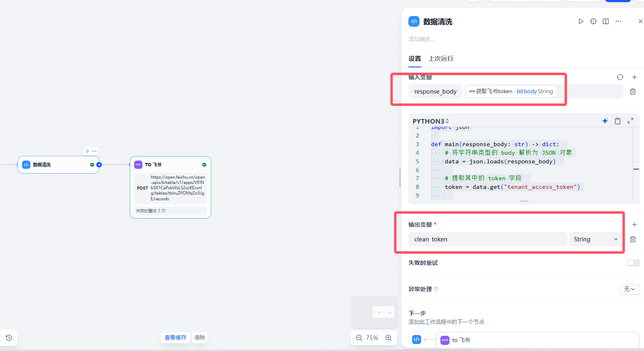This screenshot has height=351, width=644.
Task: Click the 数据清洗 title in the panel
Action: pyautogui.click(x=438, y=22)
